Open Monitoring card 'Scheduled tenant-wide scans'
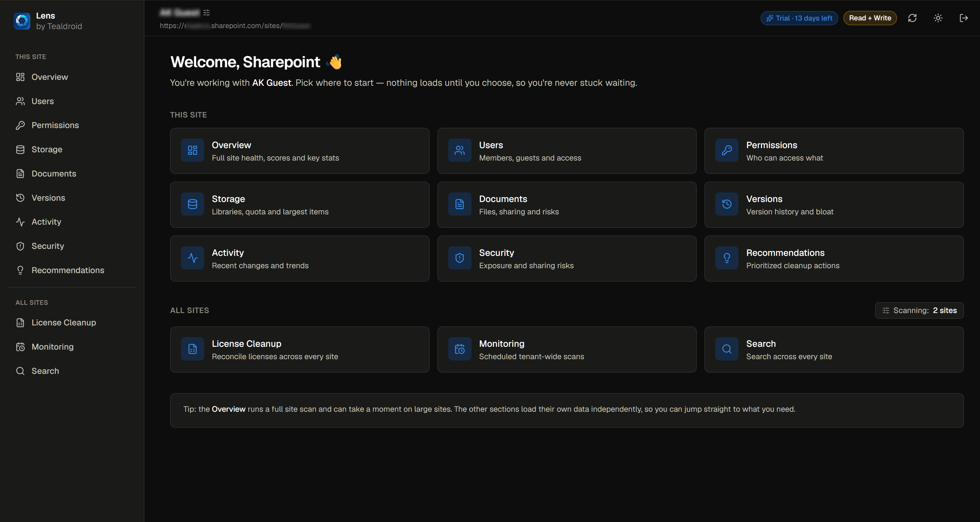Screen dimensions: 980x522 567,349
